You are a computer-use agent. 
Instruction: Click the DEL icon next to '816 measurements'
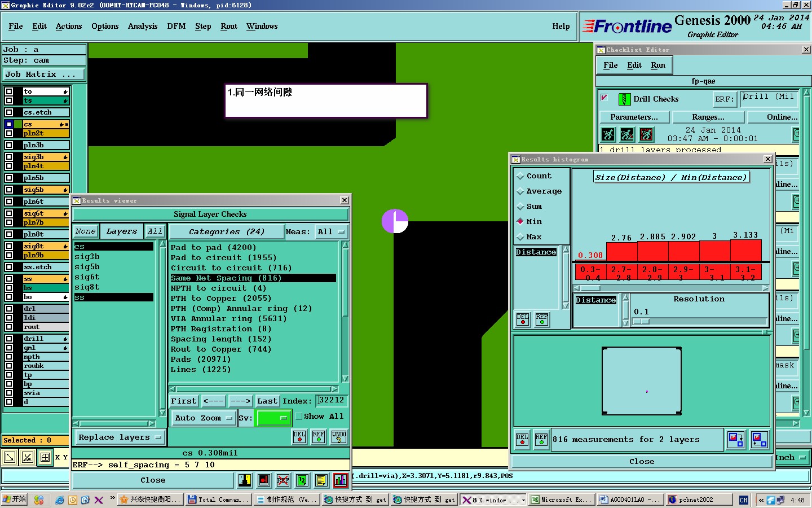point(522,440)
